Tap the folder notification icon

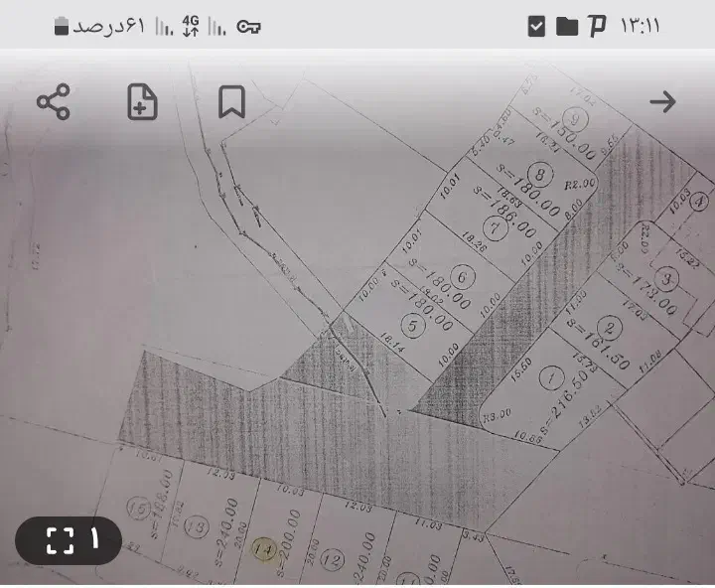(x=567, y=27)
